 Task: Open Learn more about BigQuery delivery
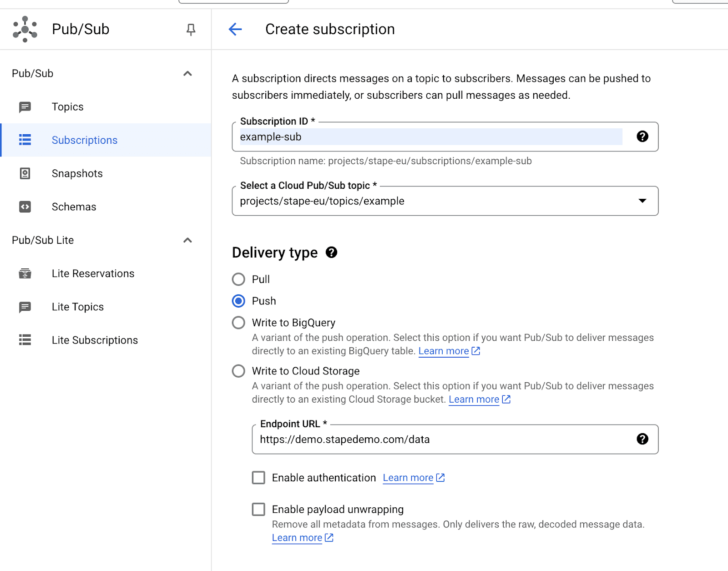point(444,351)
